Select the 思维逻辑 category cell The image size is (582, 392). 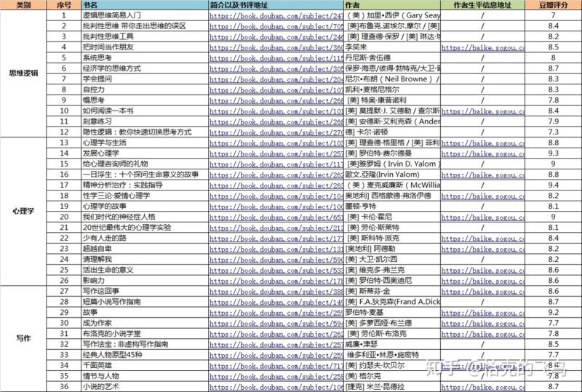coord(23,73)
